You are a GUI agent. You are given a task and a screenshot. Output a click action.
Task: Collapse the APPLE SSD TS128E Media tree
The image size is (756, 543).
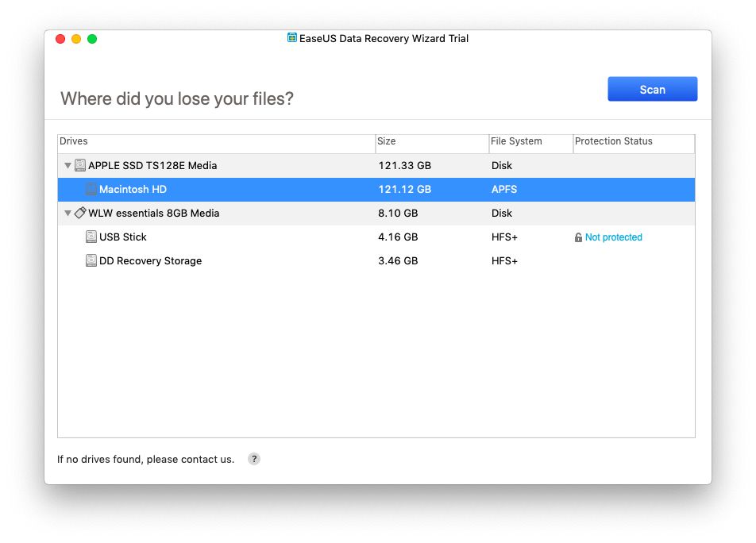[68, 165]
